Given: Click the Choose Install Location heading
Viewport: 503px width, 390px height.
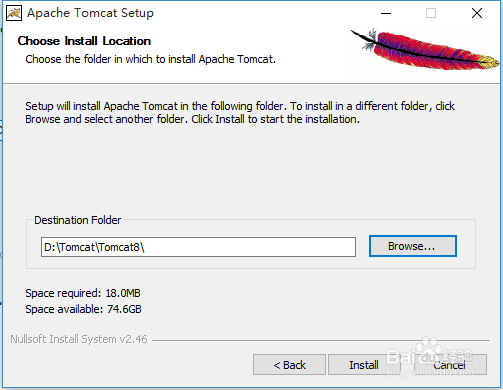Looking at the screenshot, I should (x=84, y=41).
